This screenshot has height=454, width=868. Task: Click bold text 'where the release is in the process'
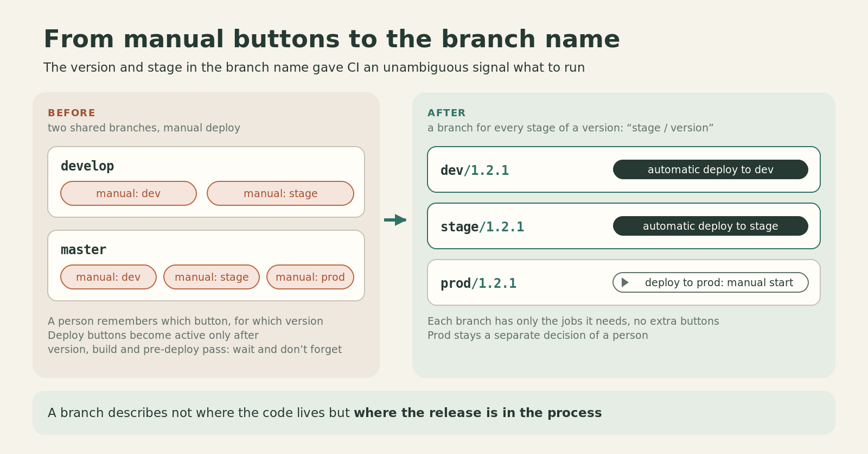(478, 413)
